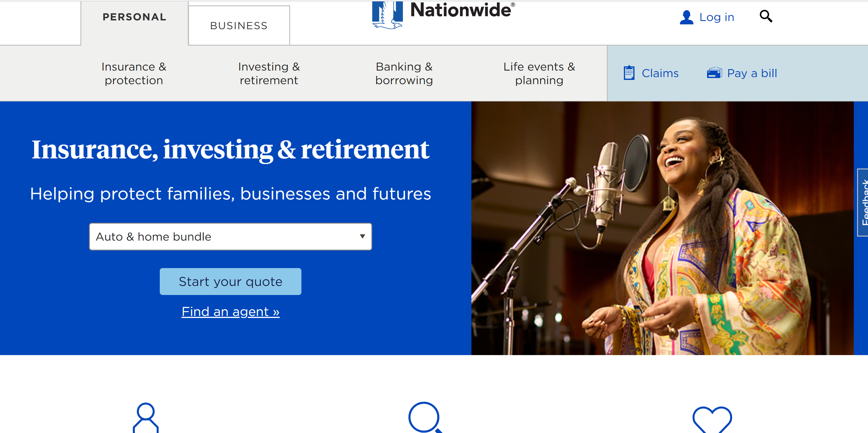
Task: Switch to the Business tab
Action: [x=239, y=26]
